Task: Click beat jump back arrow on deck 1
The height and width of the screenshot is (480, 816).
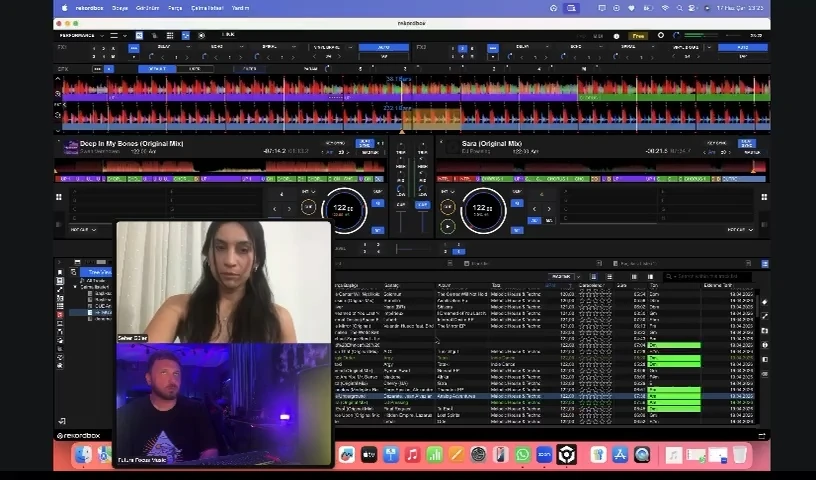Action: [275, 209]
